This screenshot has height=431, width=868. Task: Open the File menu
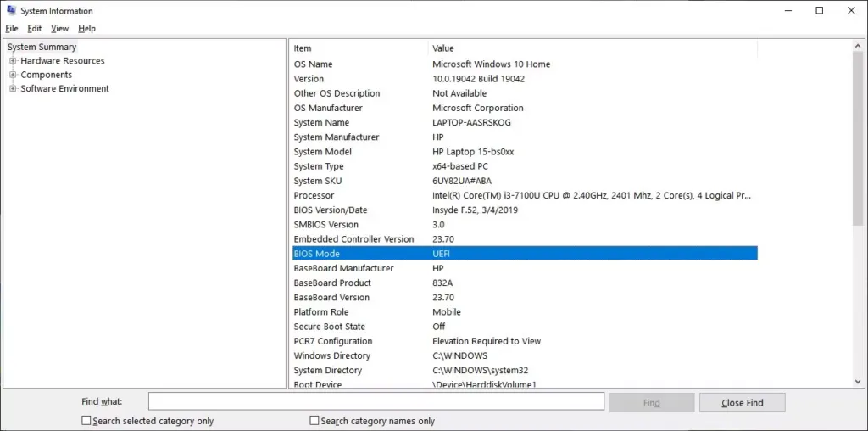(12, 29)
